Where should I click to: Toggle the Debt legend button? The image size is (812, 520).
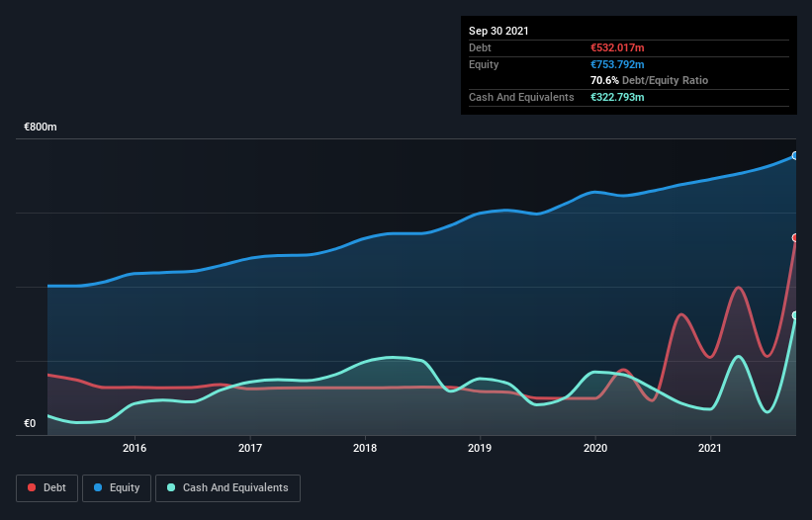pos(47,488)
